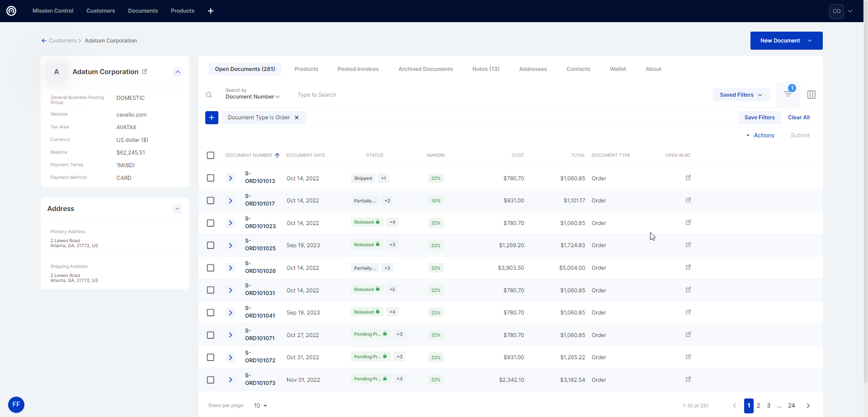Open the Saved Filters dropdown
The image size is (868, 417).
(741, 95)
